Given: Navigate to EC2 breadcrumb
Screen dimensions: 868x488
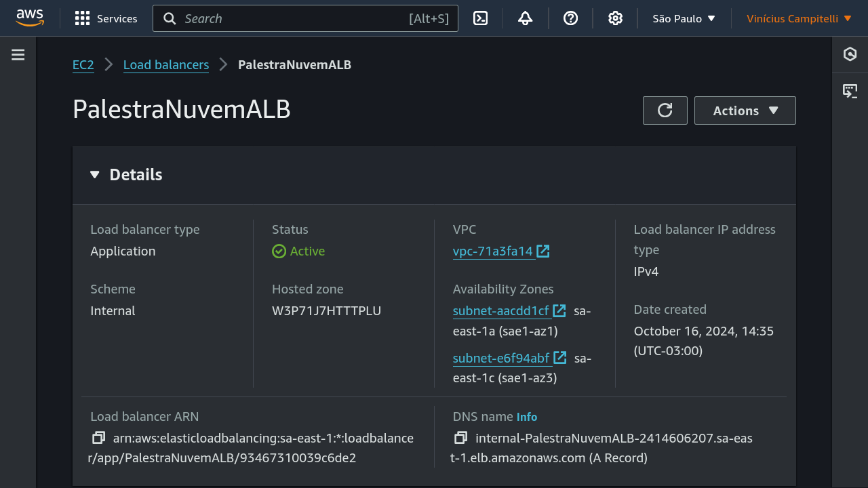Looking at the screenshot, I should (83, 65).
